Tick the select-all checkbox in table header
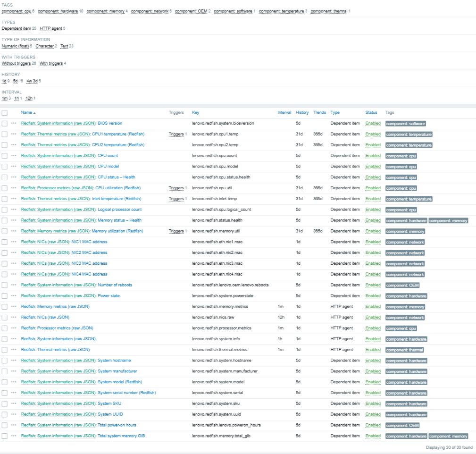 (5, 113)
